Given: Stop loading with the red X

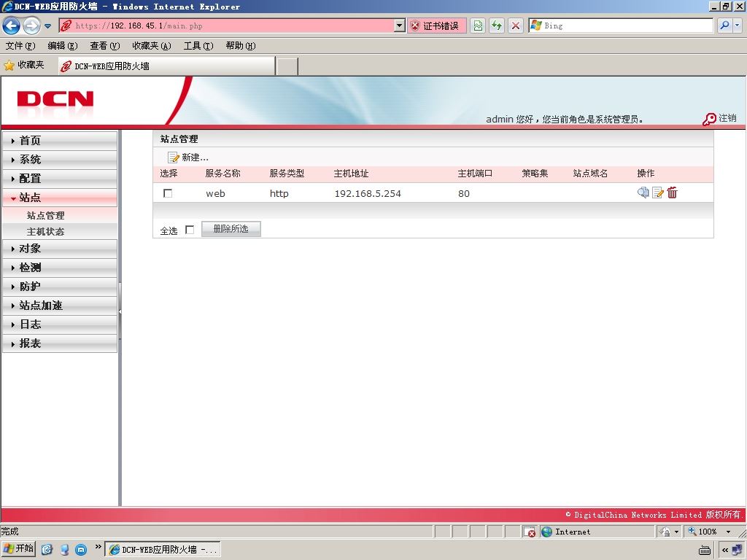Looking at the screenshot, I should (x=516, y=26).
